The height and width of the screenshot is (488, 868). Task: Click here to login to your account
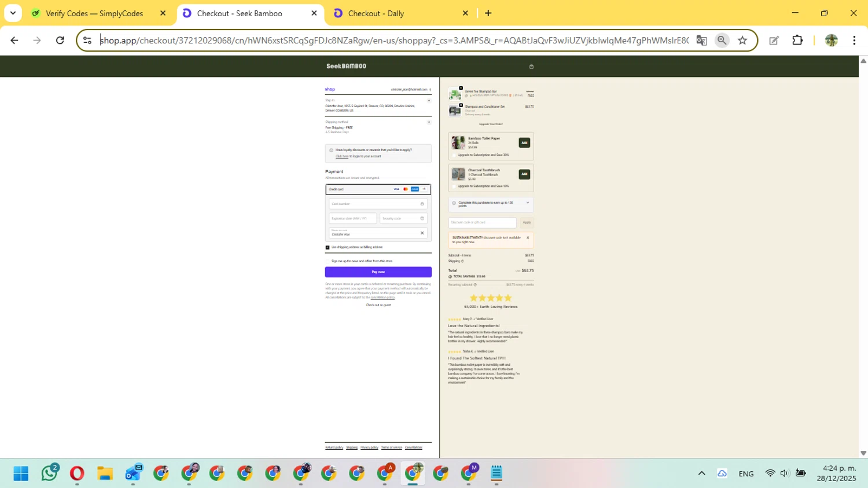[342, 156]
